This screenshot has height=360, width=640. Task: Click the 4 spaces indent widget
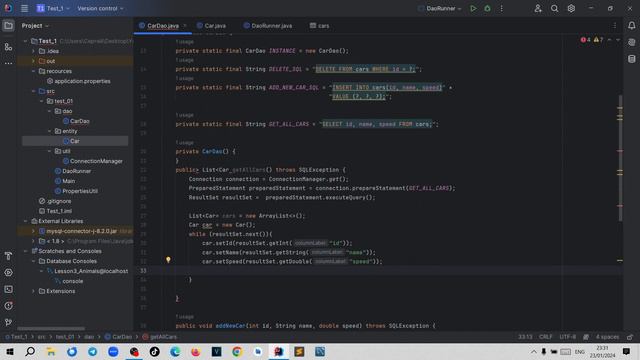(607, 337)
